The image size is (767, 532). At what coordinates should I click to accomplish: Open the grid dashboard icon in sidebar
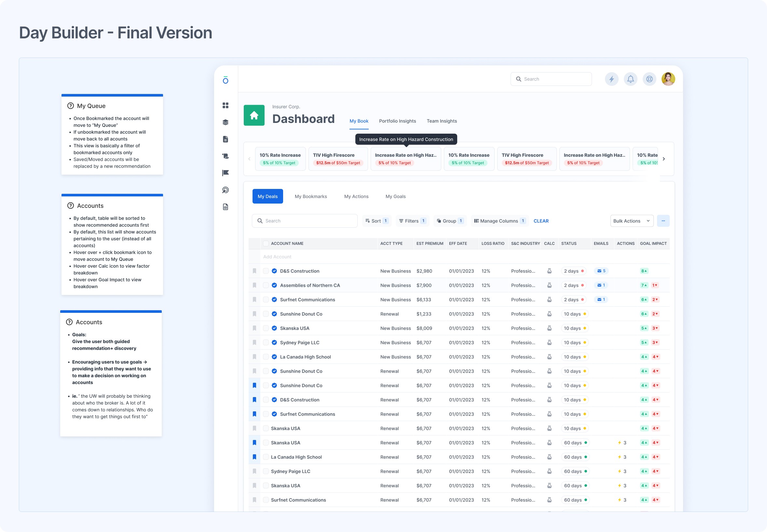coord(226,105)
